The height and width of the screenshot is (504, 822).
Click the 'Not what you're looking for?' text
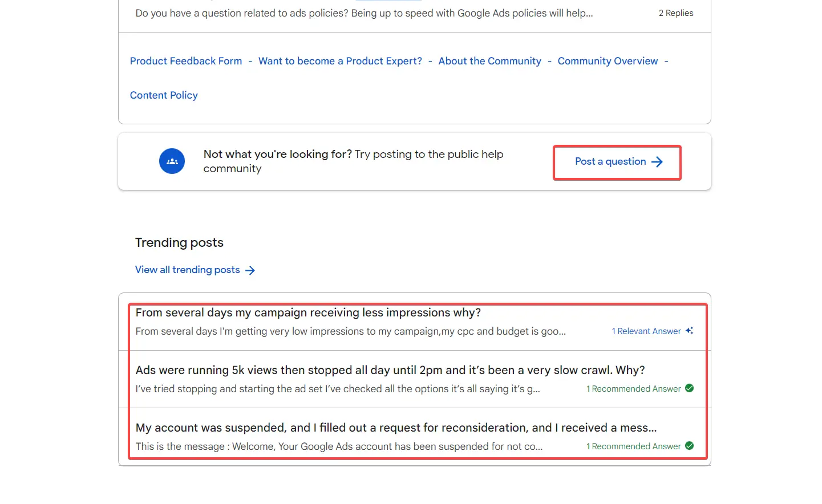pyautogui.click(x=278, y=154)
